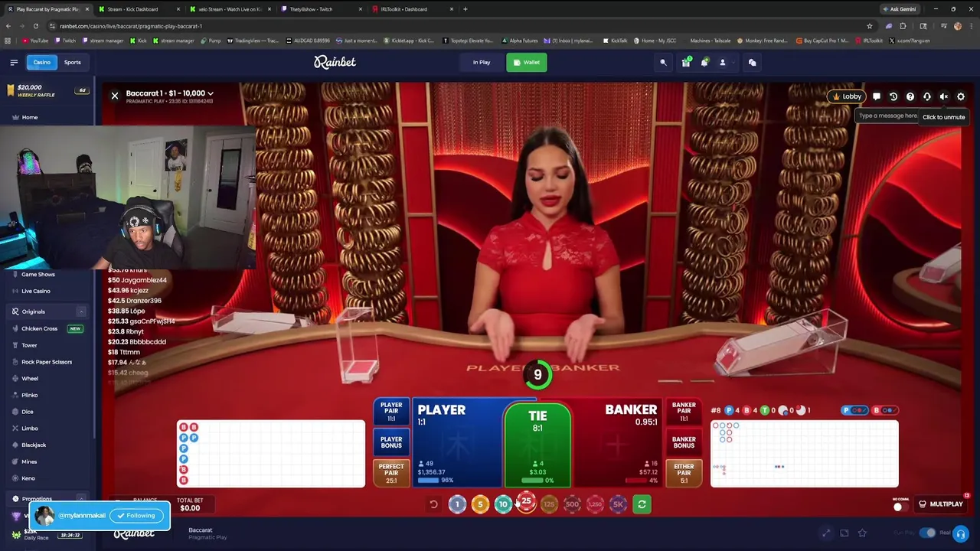Place Player Pair side bet

click(391, 412)
